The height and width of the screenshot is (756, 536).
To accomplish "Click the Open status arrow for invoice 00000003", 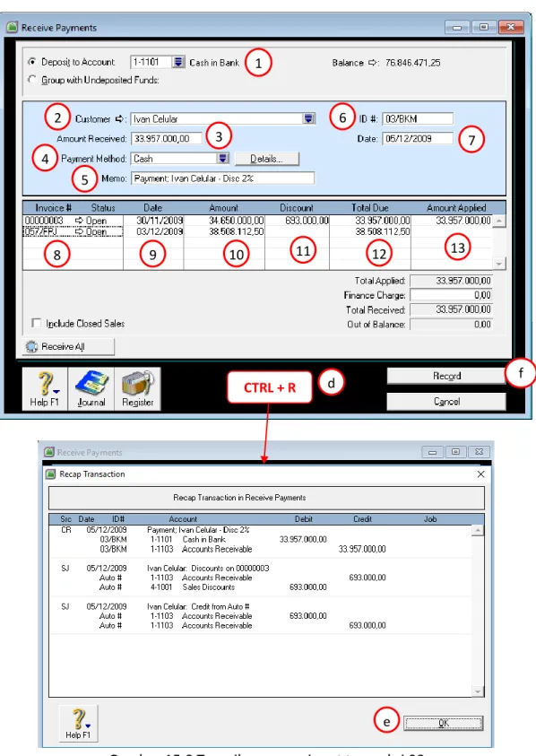I will coord(79,221).
